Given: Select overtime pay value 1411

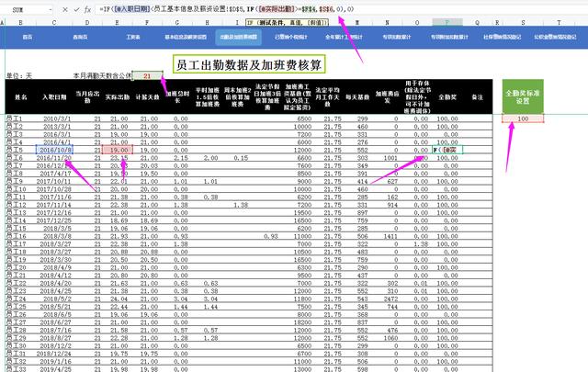Looking at the screenshot, I should (387, 236).
